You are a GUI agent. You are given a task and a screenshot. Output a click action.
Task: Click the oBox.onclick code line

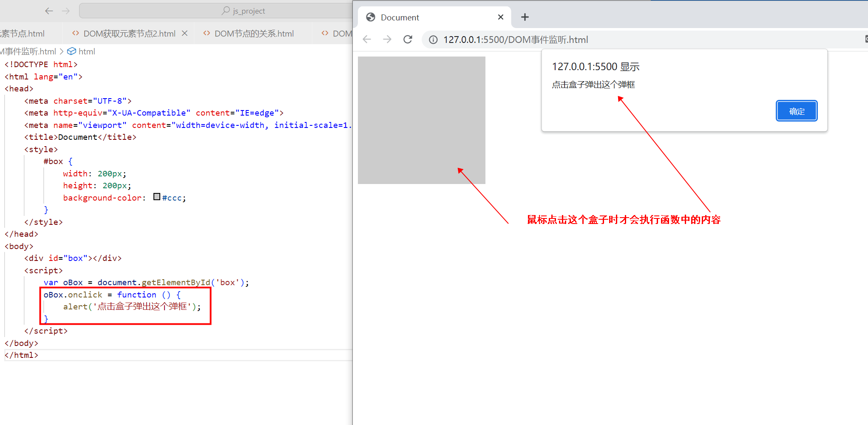click(112, 295)
